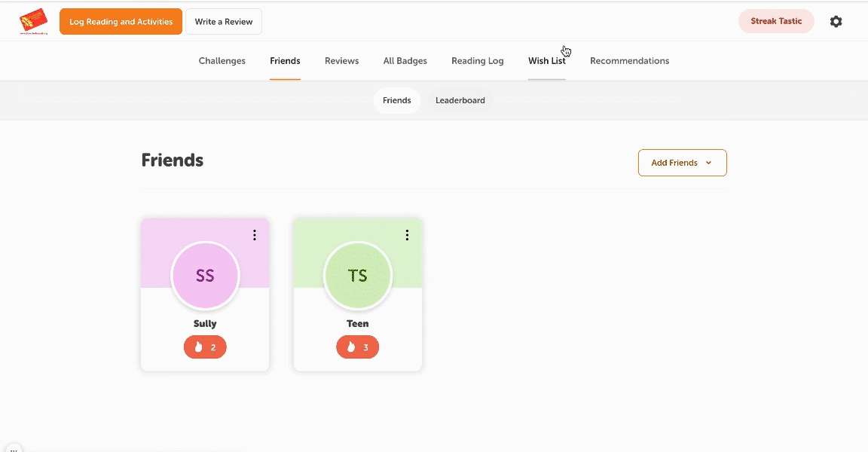868x452 pixels.
Task: Click Log Reading and Activities button
Action: [121, 22]
